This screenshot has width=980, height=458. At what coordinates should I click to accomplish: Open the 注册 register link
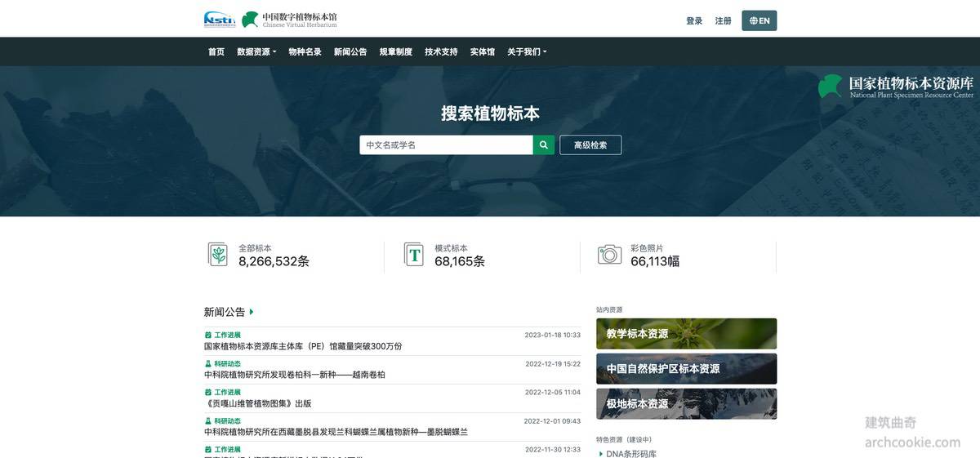click(x=724, y=20)
